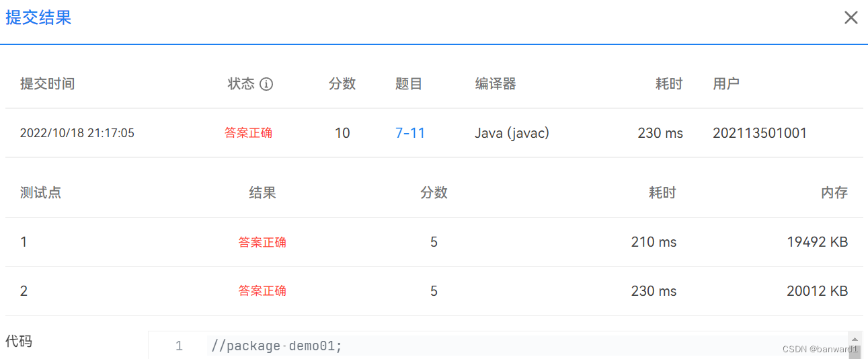The image size is (868, 359).
Task: Open problem link 7-11
Action: (x=410, y=133)
